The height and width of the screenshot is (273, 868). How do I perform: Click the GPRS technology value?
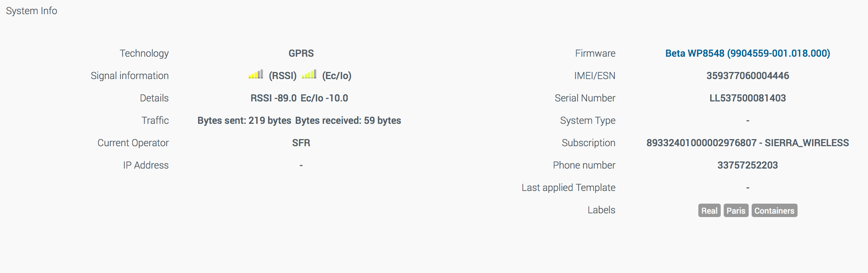tap(301, 53)
